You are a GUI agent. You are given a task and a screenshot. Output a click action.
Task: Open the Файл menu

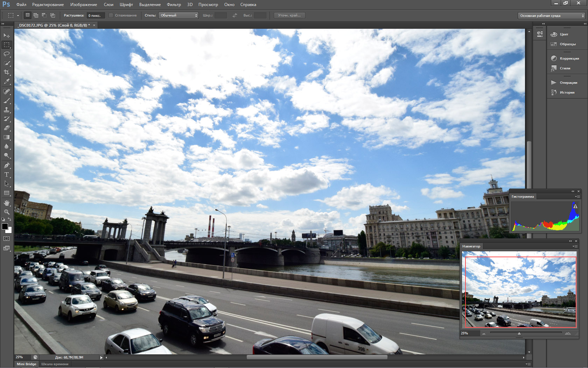click(x=21, y=5)
